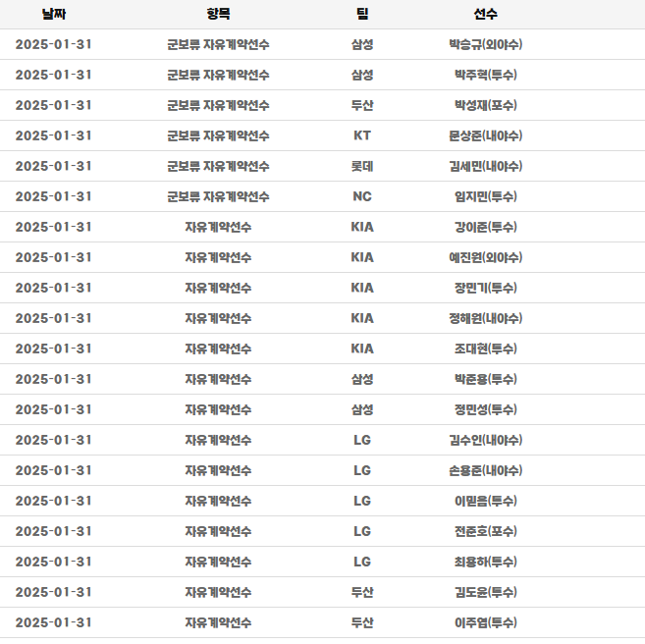Select player 최용하(투수)
The image size is (645, 644).
click(x=485, y=562)
